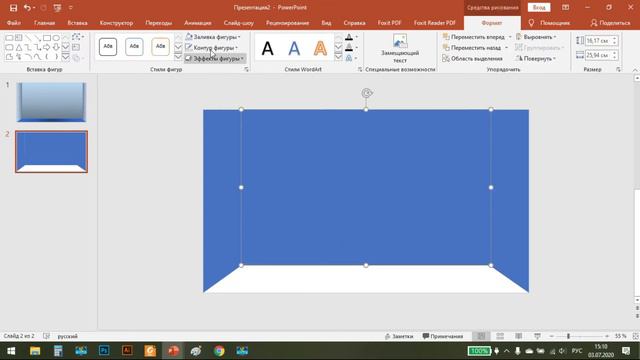The height and width of the screenshot is (360, 640).
Task: Toggle the Заметки notes pane
Action: coord(399,336)
